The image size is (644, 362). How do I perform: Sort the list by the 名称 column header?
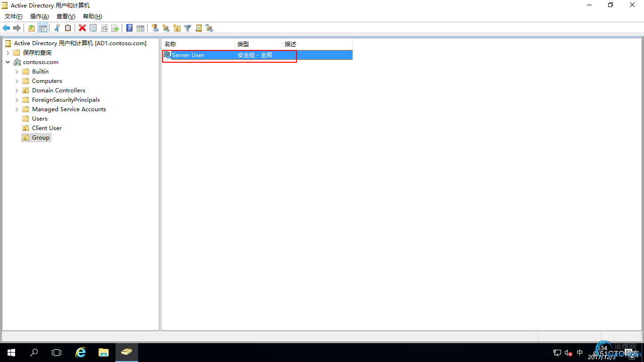(198, 44)
